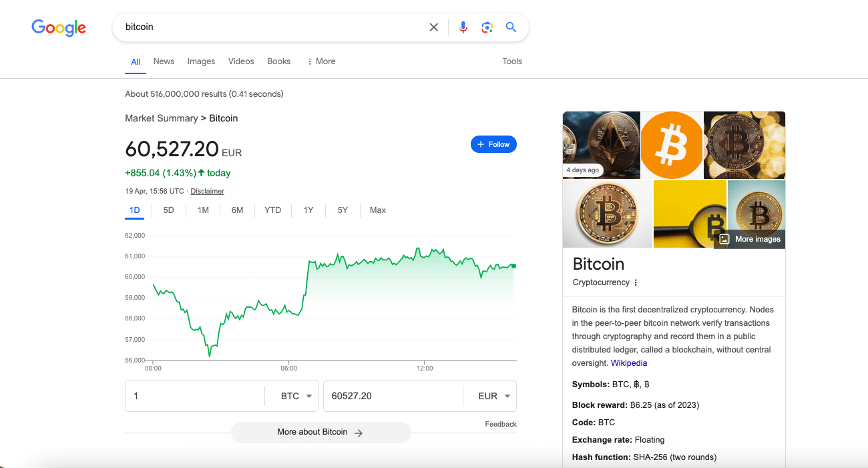Click the arrow in More about Bitcoin
The image size is (868, 468).
(359, 433)
